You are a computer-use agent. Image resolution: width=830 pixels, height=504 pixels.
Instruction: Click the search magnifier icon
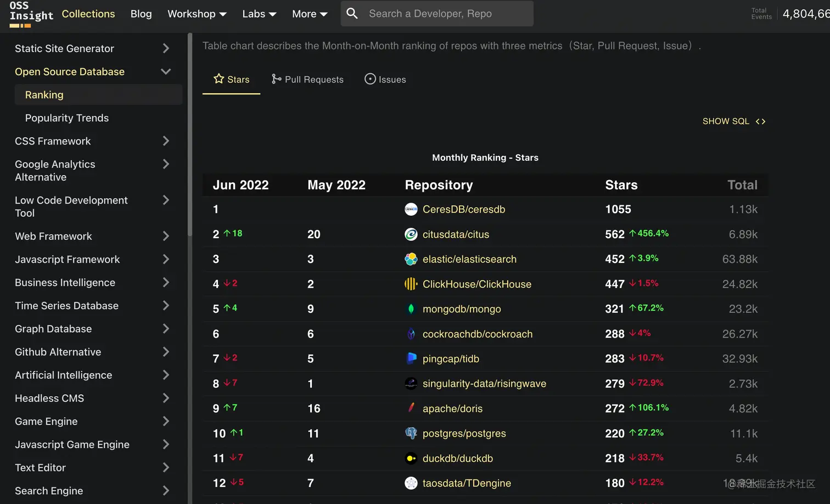click(x=352, y=14)
